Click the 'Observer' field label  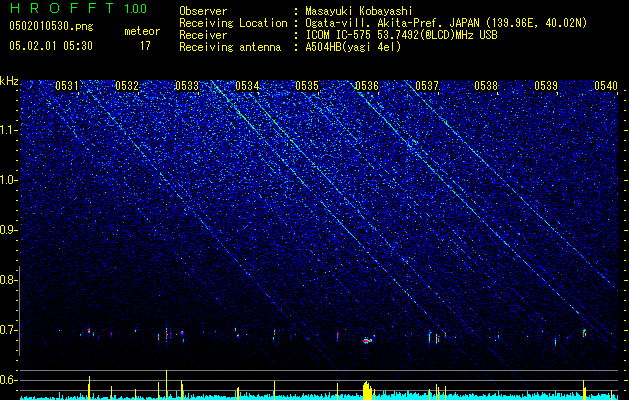coord(203,11)
